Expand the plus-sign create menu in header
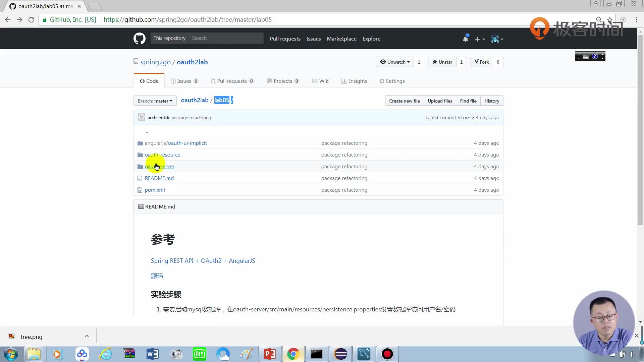The height and width of the screenshot is (362, 644). [480, 39]
